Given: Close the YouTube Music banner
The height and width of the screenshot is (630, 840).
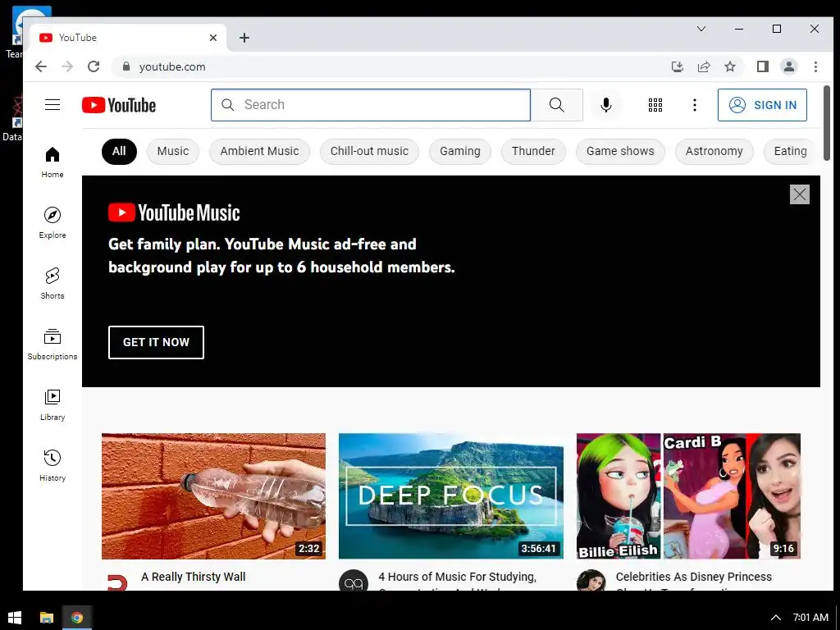Looking at the screenshot, I should [x=799, y=194].
